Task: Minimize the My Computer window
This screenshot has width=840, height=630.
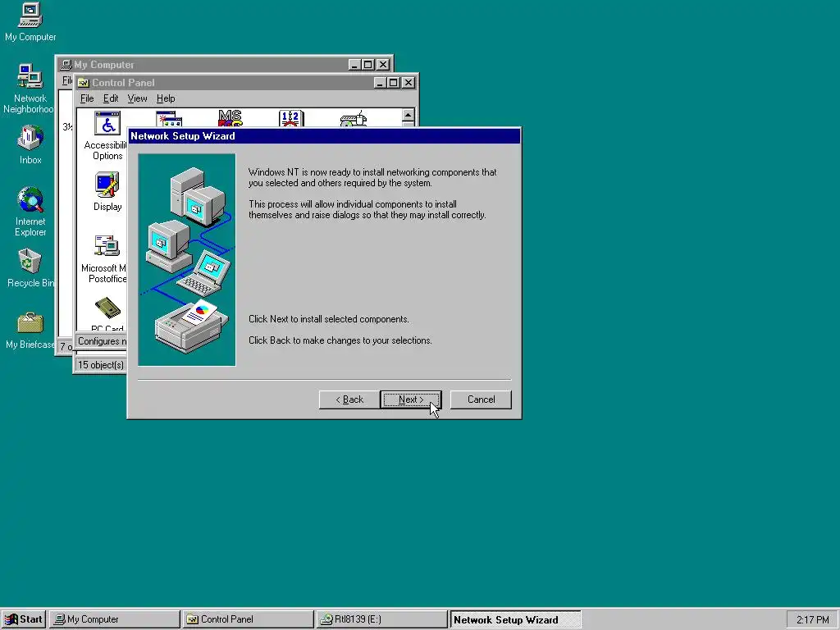Action: 354,65
